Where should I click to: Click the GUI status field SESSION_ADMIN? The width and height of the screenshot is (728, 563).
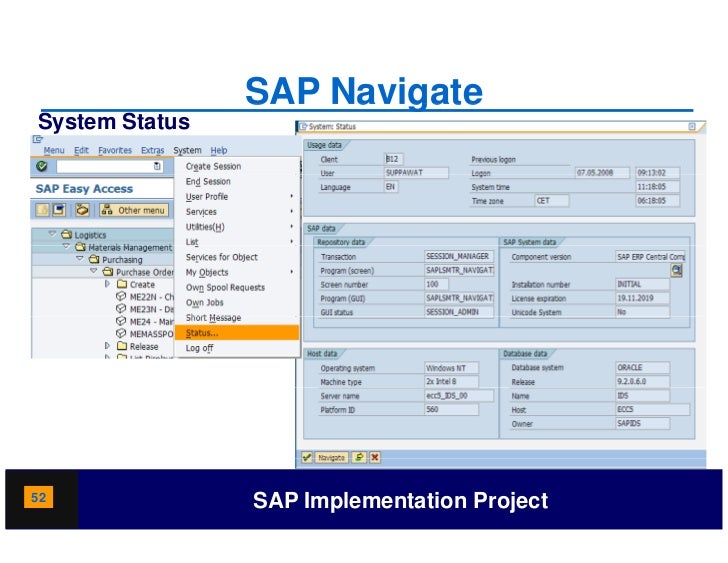tap(459, 312)
